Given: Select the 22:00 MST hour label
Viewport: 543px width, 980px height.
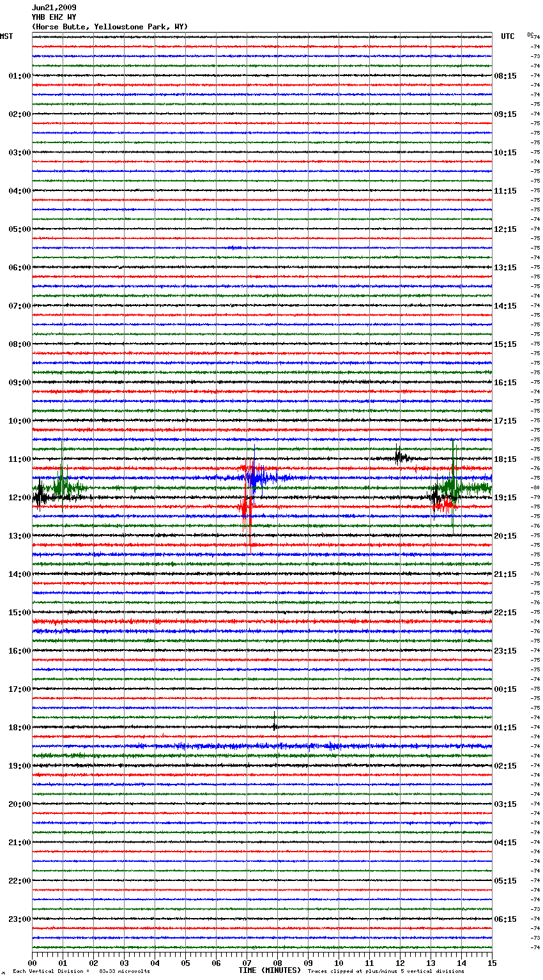Looking at the screenshot, I should tap(20, 881).
